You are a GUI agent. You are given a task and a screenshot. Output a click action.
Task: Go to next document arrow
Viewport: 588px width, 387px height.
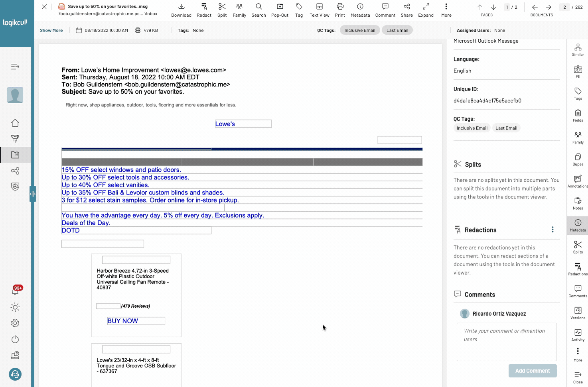click(549, 7)
